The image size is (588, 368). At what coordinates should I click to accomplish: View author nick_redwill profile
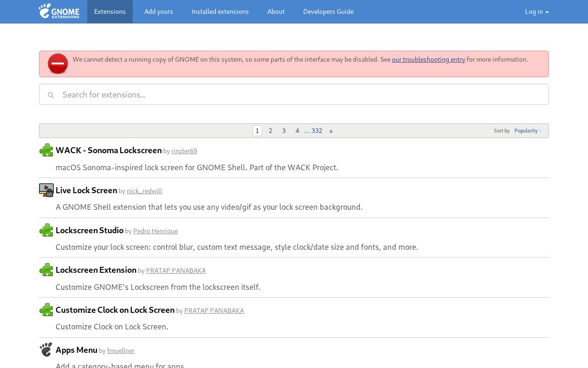tap(144, 191)
